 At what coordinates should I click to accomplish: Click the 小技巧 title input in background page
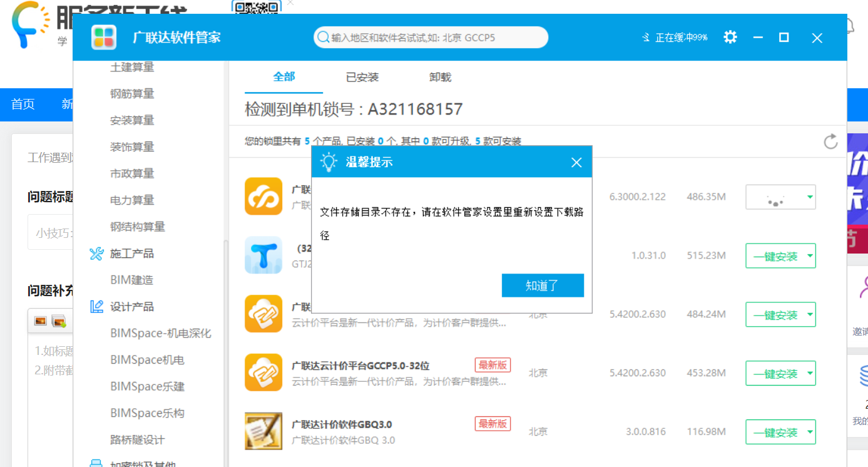[x=50, y=233]
